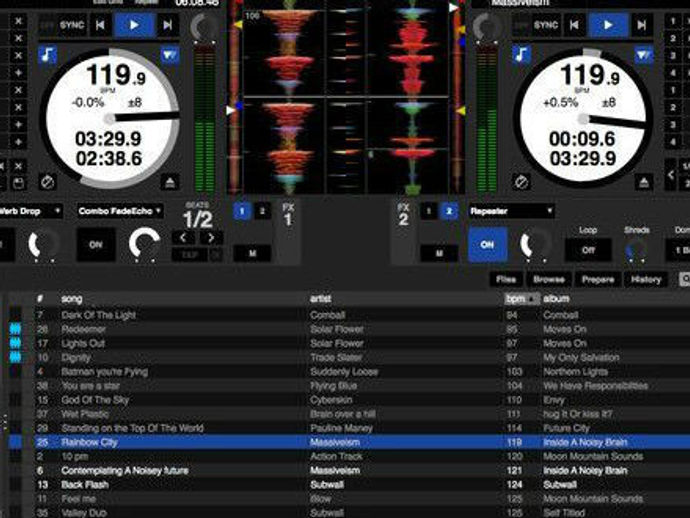Viewport: 690px width, 518px height.
Task: Sort by album column header
Action: pyautogui.click(x=556, y=299)
